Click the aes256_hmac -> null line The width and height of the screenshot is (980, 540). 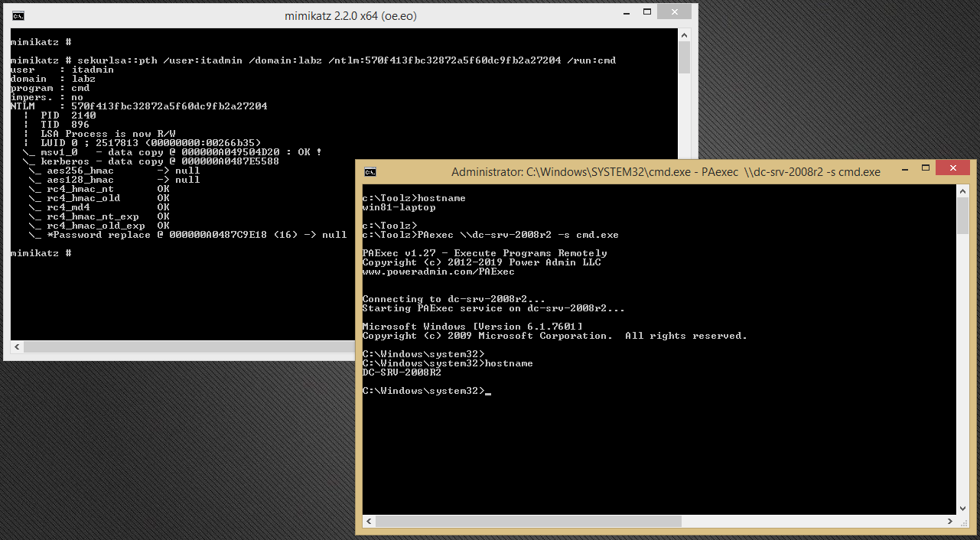coord(114,171)
